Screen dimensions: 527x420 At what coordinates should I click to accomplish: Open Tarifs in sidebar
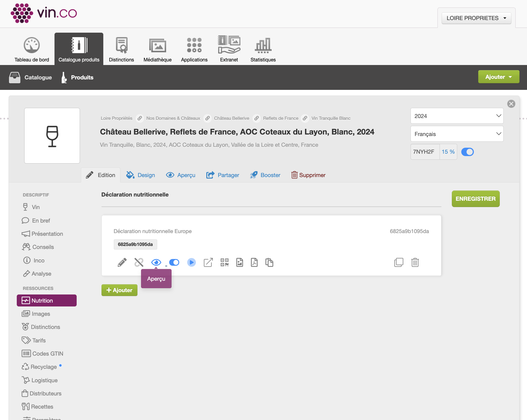tap(34, 340)
